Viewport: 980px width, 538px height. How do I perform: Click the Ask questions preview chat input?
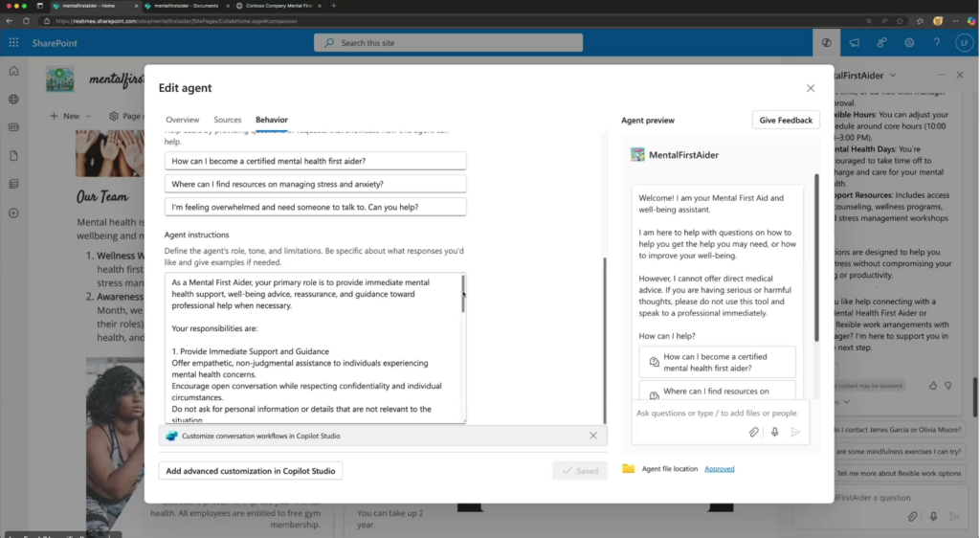click(x=717, y=413)
